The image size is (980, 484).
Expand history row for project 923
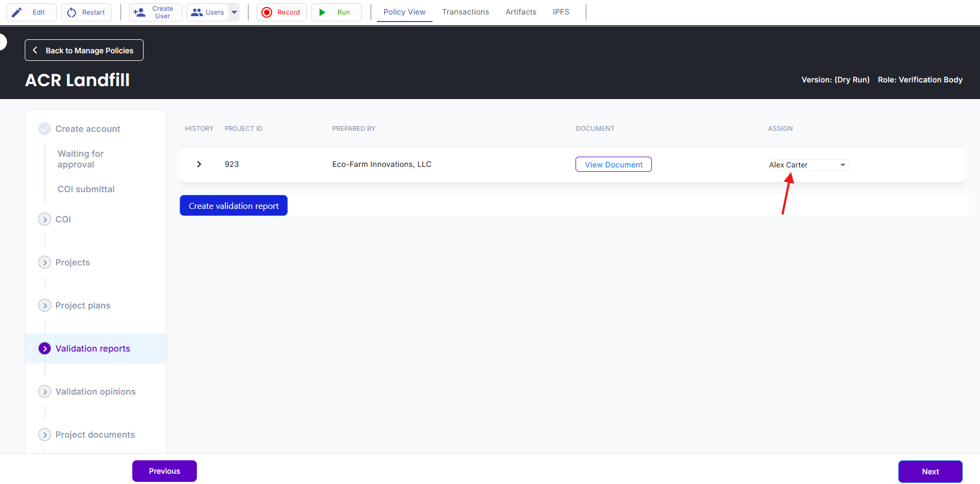(199, 164)
